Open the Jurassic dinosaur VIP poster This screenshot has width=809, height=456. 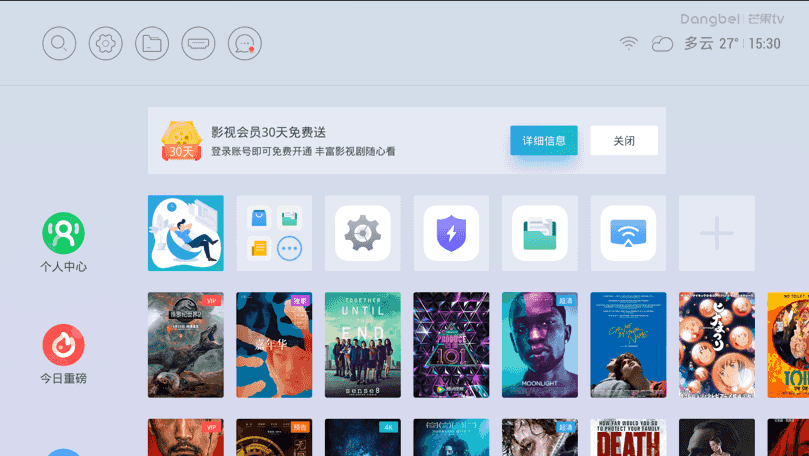pyautogui.click(x=186, y=345)
